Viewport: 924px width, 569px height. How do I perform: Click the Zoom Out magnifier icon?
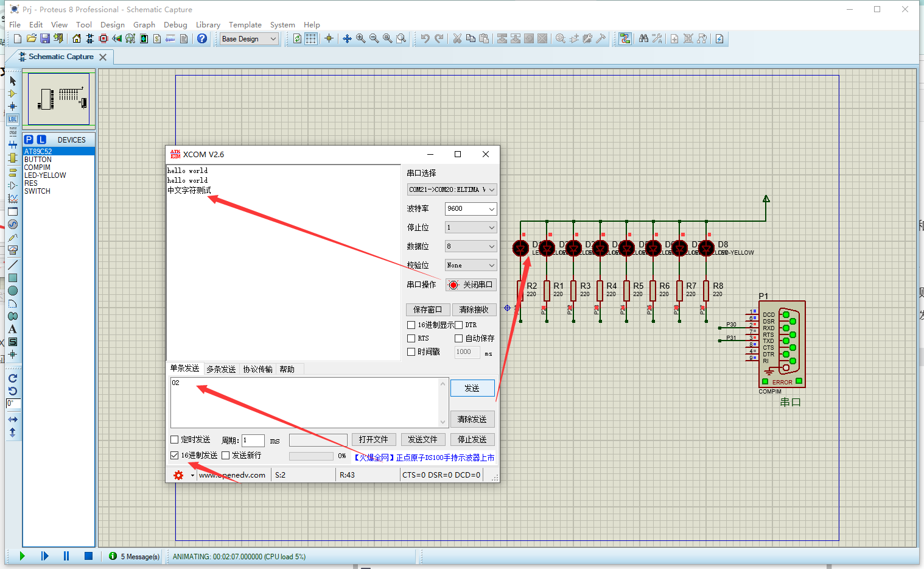pos(374,39)
